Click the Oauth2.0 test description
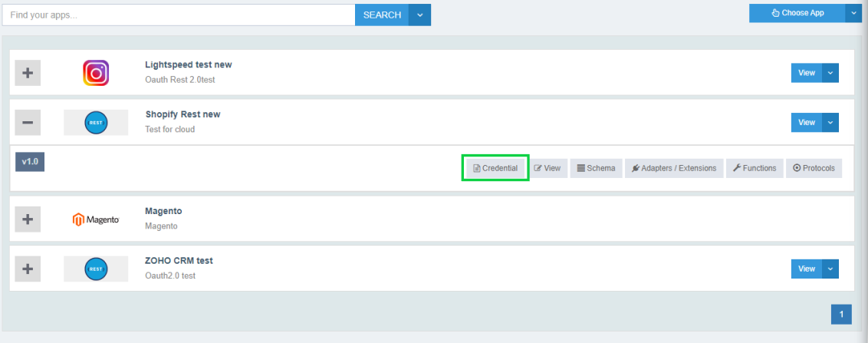 coord(170,276)
